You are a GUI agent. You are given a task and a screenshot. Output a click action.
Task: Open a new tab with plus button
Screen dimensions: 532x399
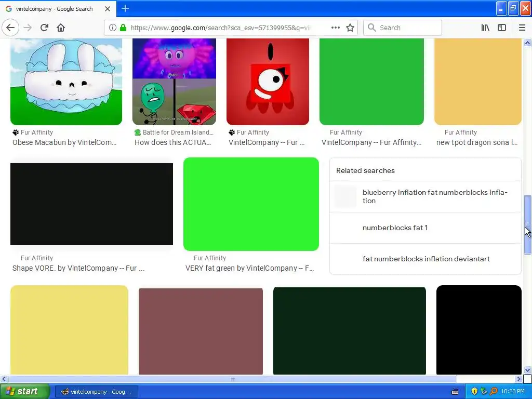125,8
